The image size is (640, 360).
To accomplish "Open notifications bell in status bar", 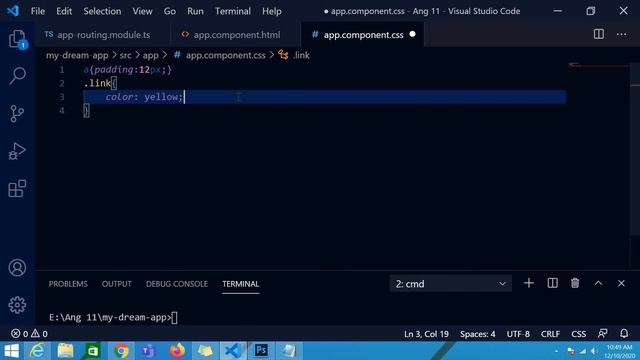I will pos(624,334).
